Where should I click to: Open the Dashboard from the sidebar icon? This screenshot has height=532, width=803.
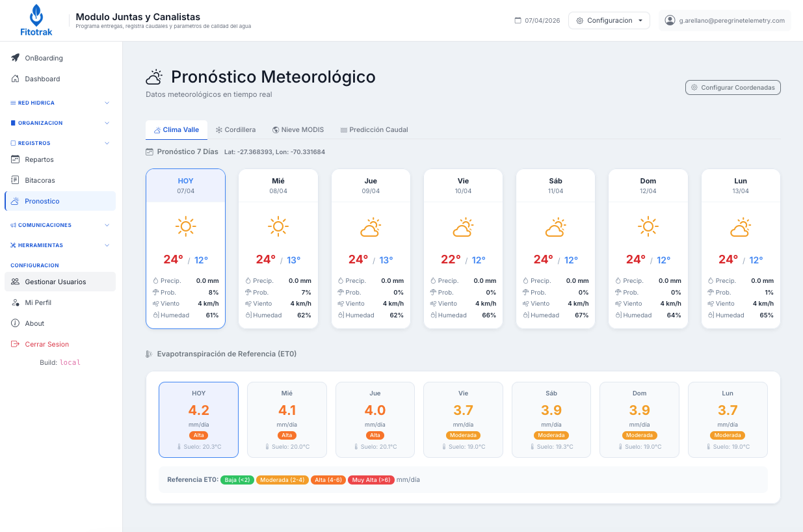click(x=15, y=79)
